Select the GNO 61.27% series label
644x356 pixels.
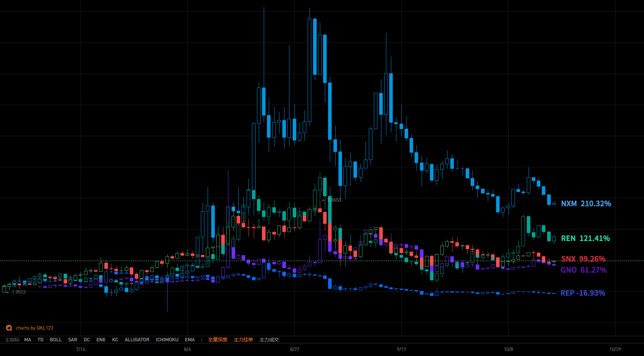(x=583, y=270)
